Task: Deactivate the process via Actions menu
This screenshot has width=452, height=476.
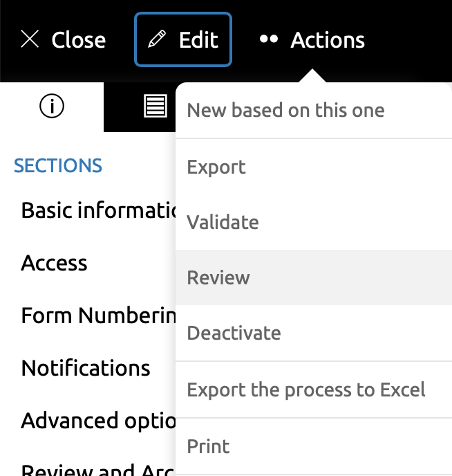Action: 234,333
